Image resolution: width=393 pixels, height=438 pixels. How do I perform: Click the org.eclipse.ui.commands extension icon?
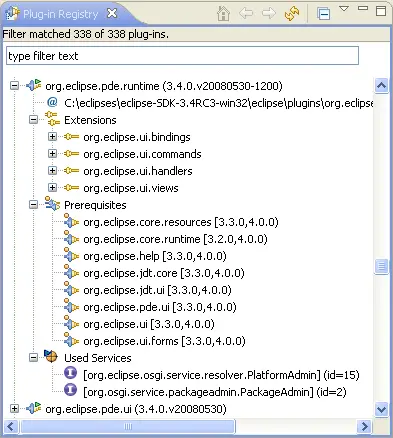[71, 154]
